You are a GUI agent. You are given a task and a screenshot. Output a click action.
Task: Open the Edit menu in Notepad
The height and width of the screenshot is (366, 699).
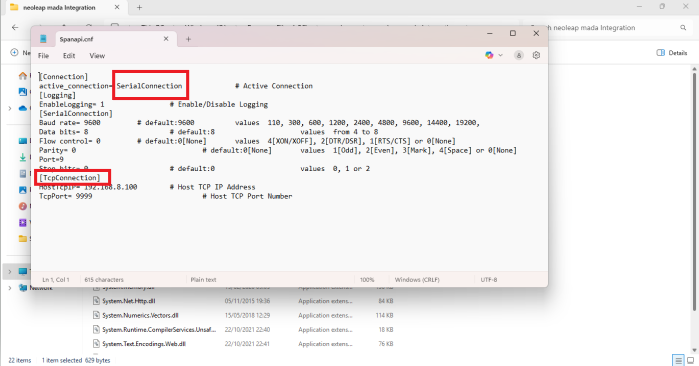[x=69, y=56]
